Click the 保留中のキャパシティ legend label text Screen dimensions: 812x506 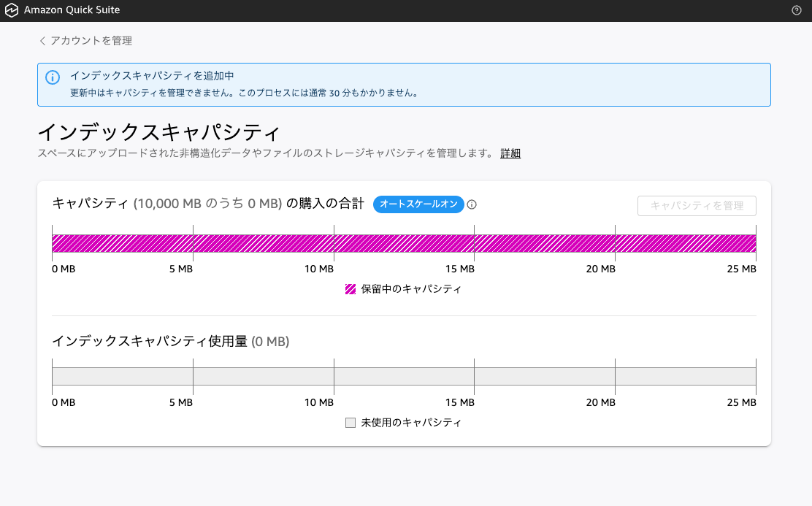[x=411, y=289]
